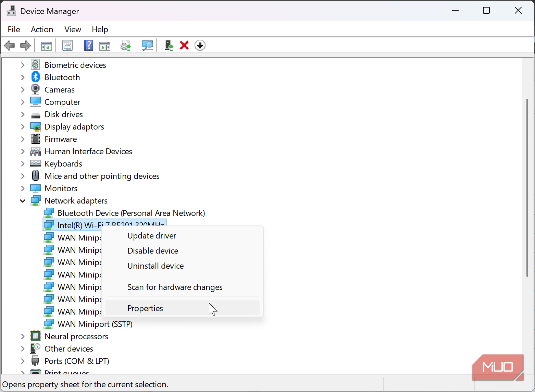This screenshot has height=392, width=535.
Task: Open the blue Help question mark icon
Action: [89, 45]
